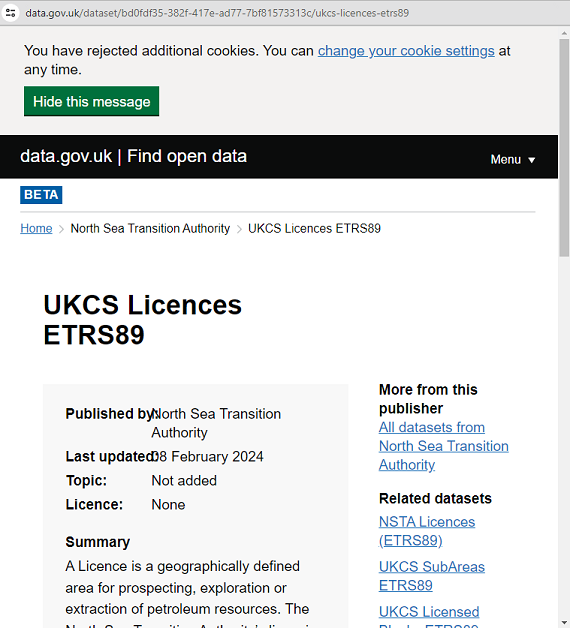
Task: Hide this message about cookies
Action: 91,101
